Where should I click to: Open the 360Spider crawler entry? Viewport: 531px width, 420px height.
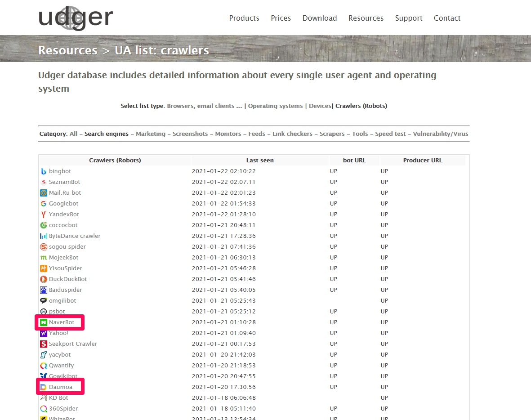[63, 409]
